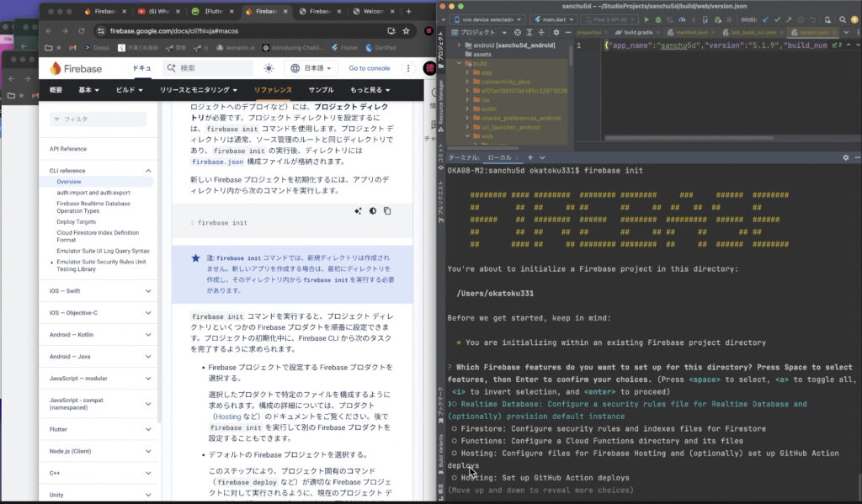862x504 pixels.
Task: Switch Firebase docs site theme with sun icon
Action: coord(268,68)
